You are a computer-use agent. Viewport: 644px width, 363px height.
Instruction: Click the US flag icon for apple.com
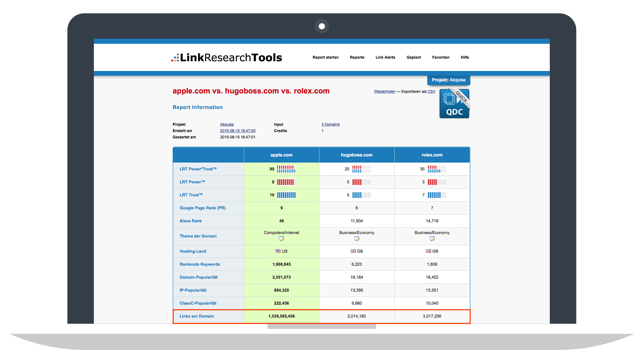tap(278, 251)
